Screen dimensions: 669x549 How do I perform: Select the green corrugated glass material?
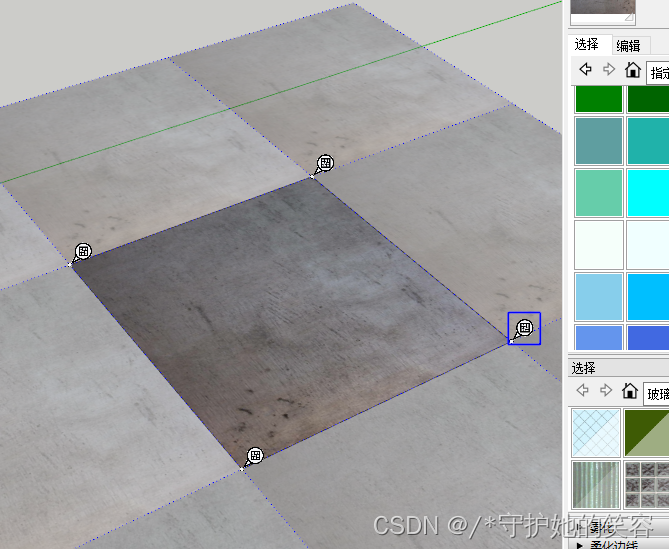(596, 485)
